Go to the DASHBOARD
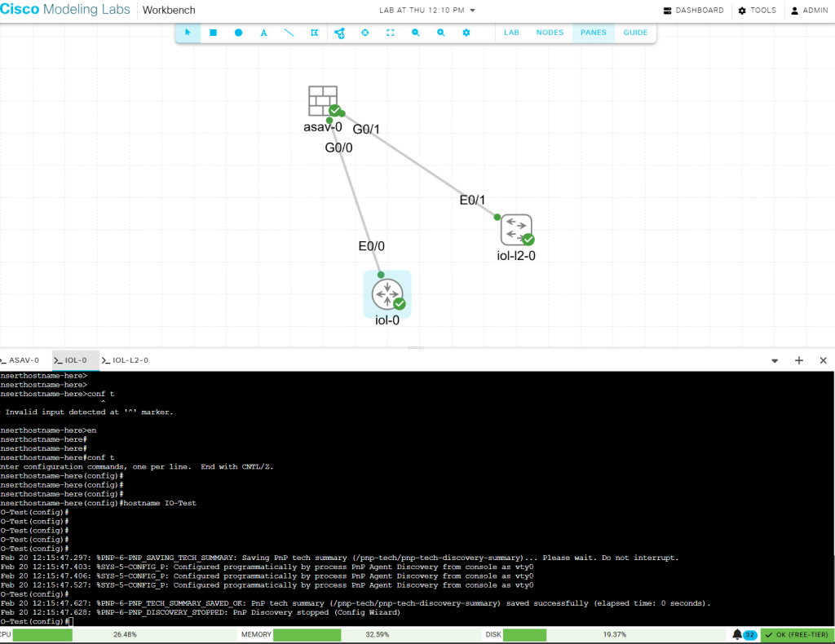 point(693,11)
